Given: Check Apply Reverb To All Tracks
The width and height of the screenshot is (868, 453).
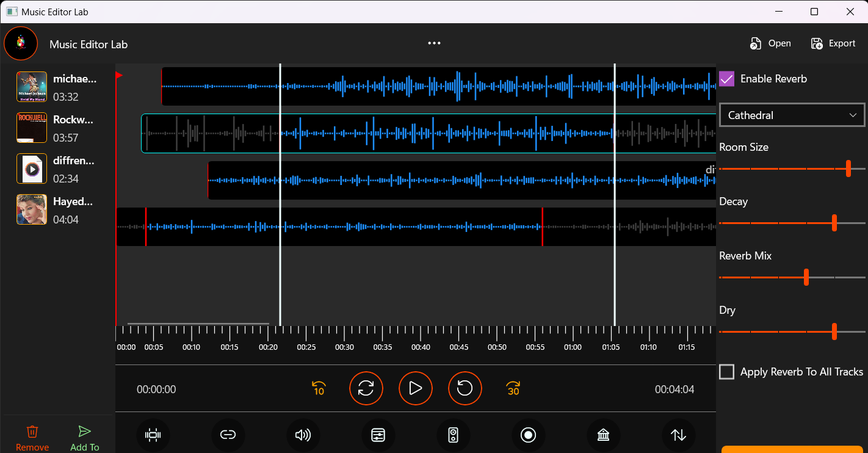Looking at the screenshot, I should click(726, 371).
